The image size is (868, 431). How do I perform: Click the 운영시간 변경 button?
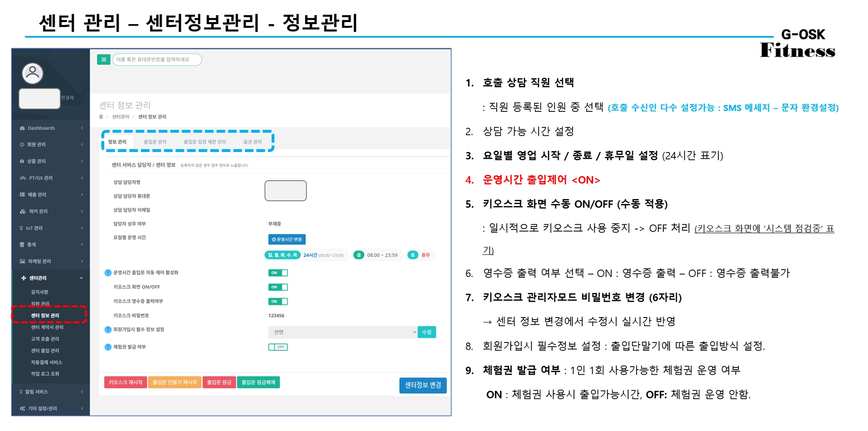(x=287, y=240)
